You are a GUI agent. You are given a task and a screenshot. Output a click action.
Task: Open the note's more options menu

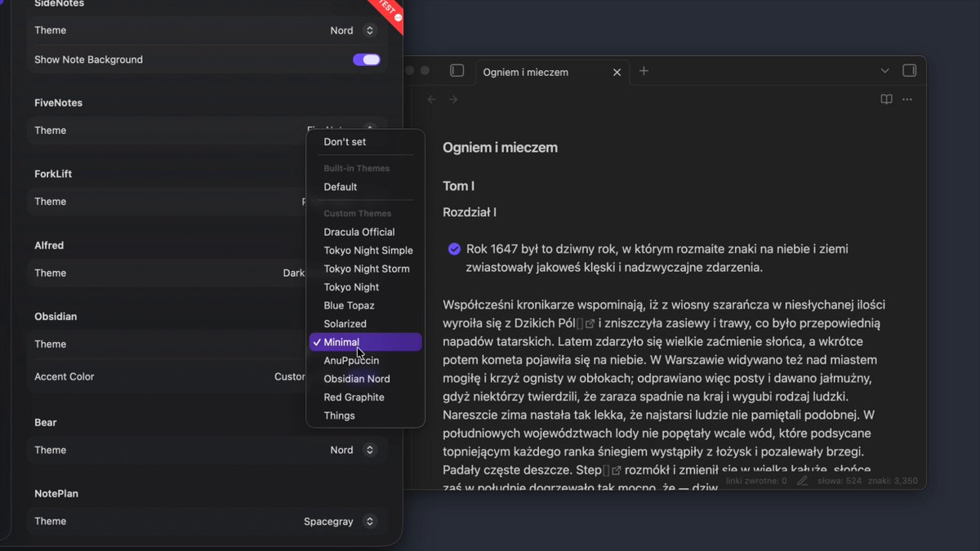pos(907,100)
